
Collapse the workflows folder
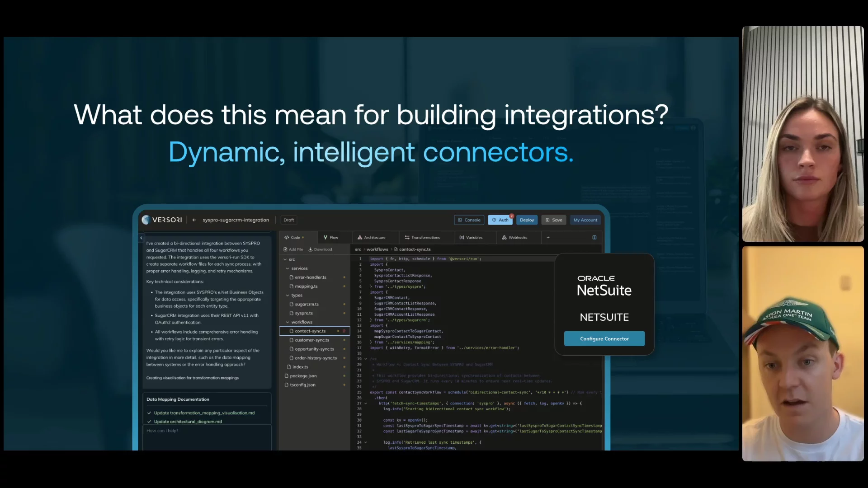pyautogui.click(x=288, y=322)
